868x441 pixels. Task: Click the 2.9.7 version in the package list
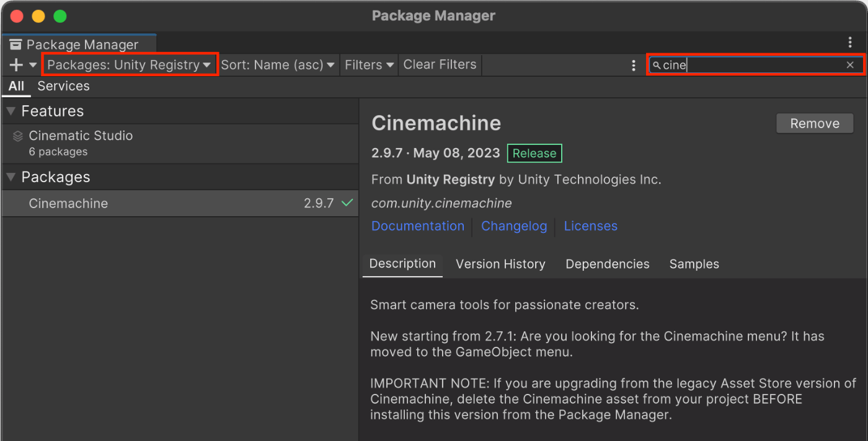[x=319, y=203]
